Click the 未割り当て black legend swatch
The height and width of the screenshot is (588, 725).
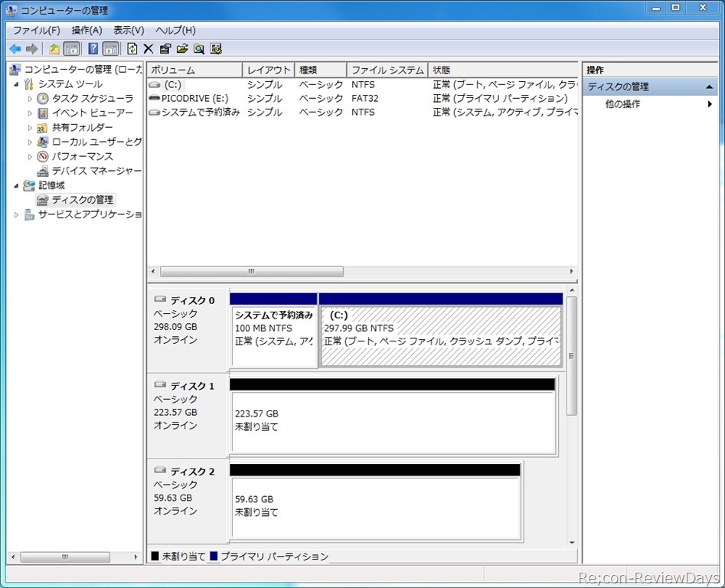tap(155, 556)
